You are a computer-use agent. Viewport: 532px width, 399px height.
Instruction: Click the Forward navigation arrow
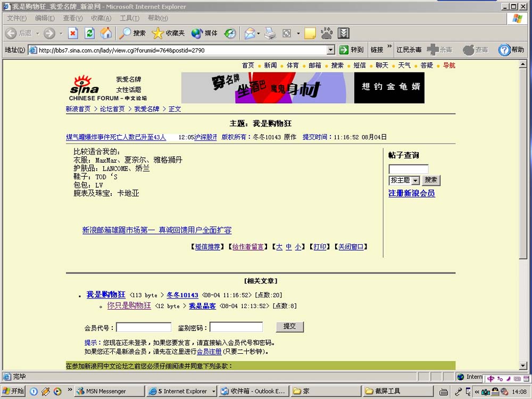pyautogui.click(x=49, y=33)
